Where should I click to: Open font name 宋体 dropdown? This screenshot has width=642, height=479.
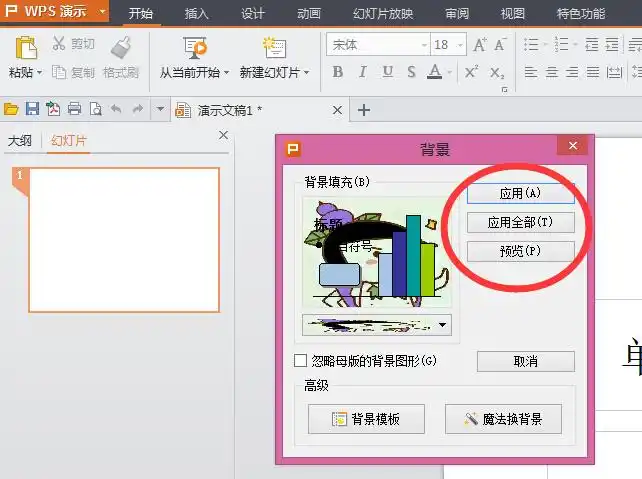pyautogui.click(x=424, y=45)
